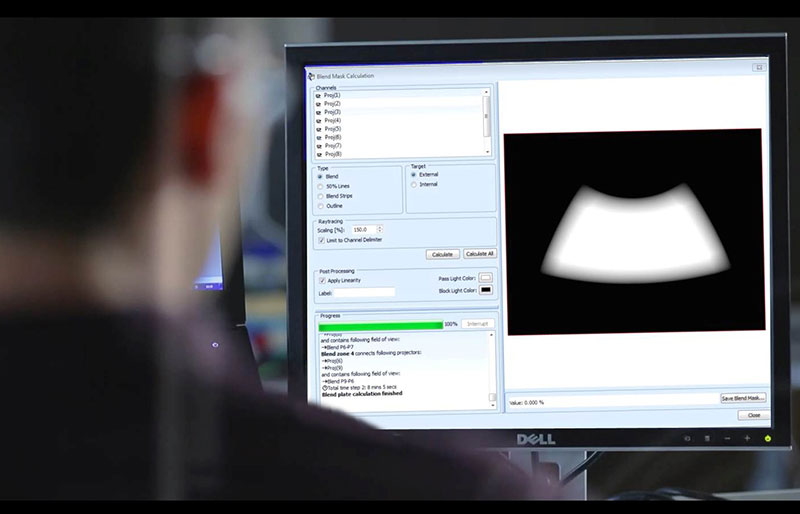
Task: Click the projector icon beside Proj(8)
Action: (x=318, y=154)
